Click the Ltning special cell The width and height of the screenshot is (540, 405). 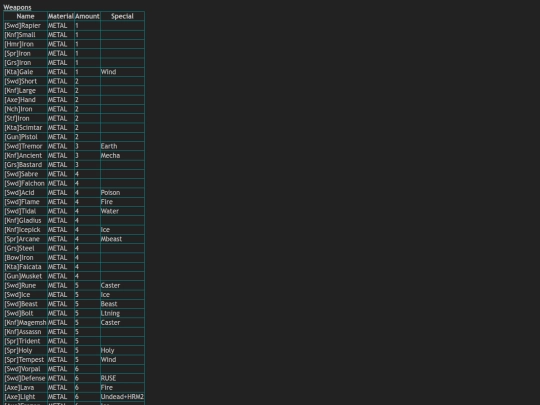click(x=122, y=314)
